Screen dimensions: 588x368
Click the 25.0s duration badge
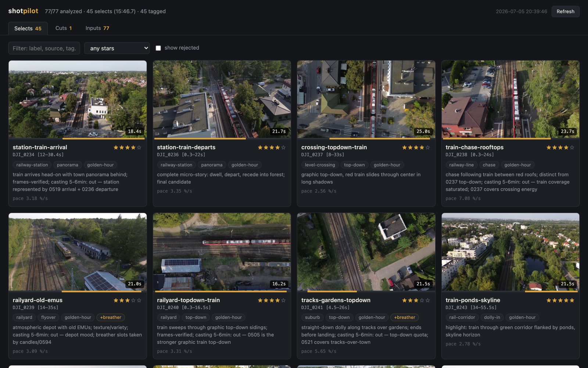pyautogui.click(x=423, y=131)
